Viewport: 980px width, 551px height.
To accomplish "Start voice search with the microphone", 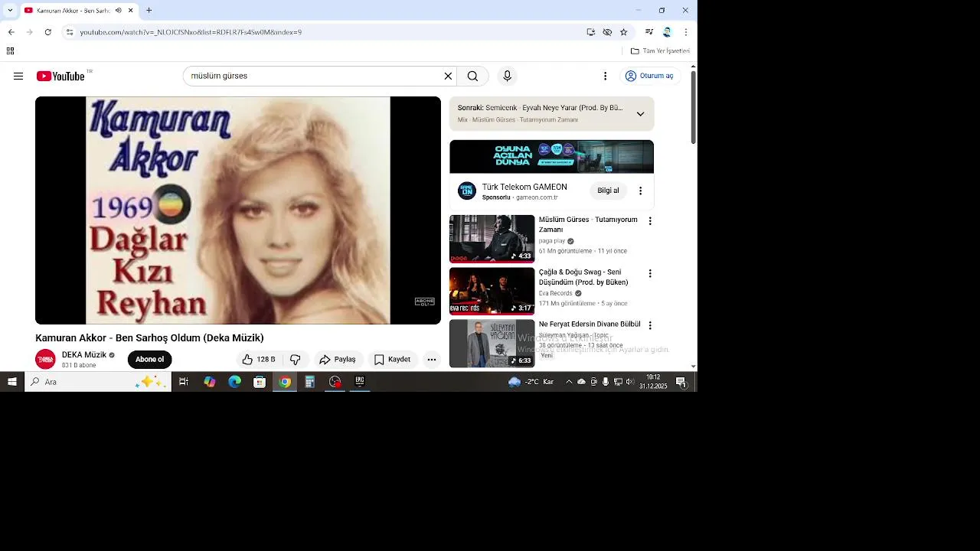I will pos(507,76).
